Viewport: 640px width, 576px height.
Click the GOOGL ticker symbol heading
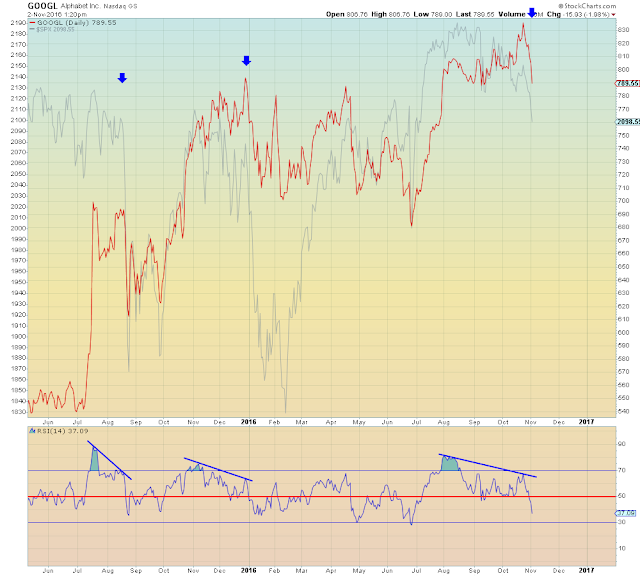coord(42,6)
